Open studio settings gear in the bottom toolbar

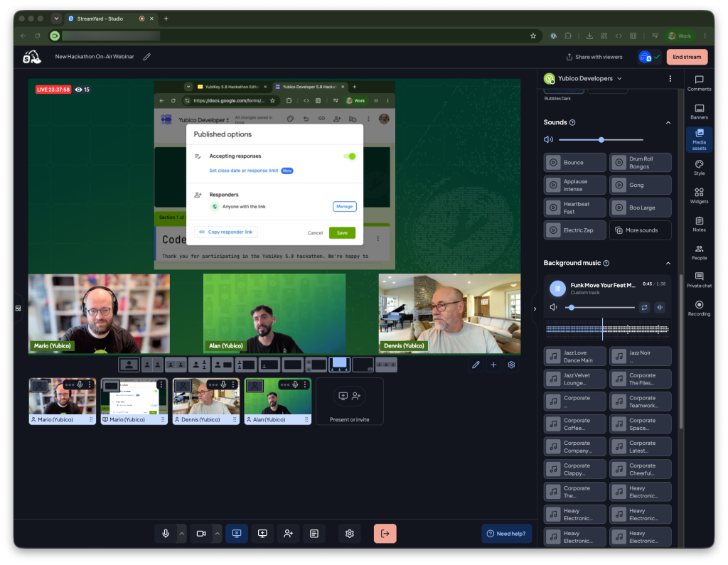pyautogui.click(x=350, y=534)
